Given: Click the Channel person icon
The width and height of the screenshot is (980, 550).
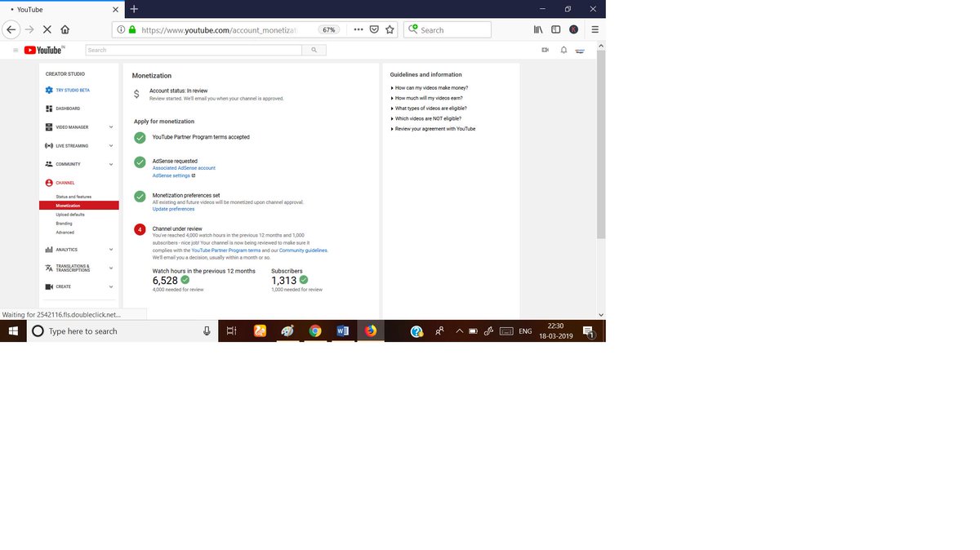Looking at the screenshot, I should (x=49, y=183).
